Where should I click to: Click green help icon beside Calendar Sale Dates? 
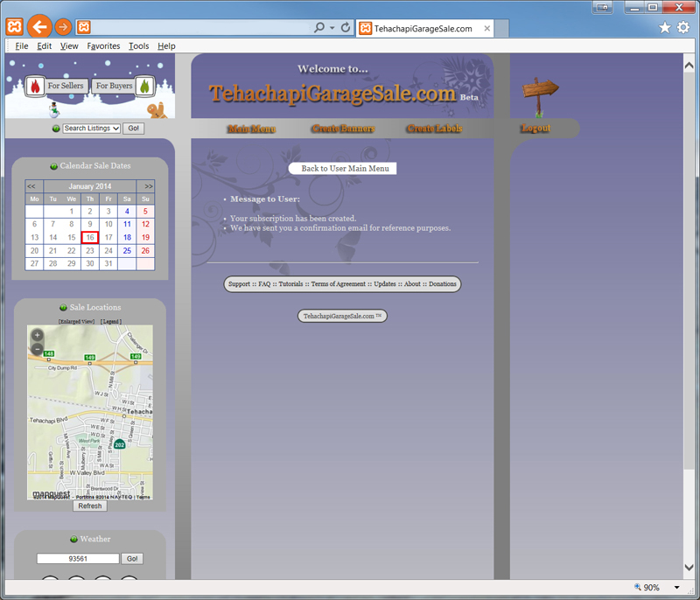point(53,166)
